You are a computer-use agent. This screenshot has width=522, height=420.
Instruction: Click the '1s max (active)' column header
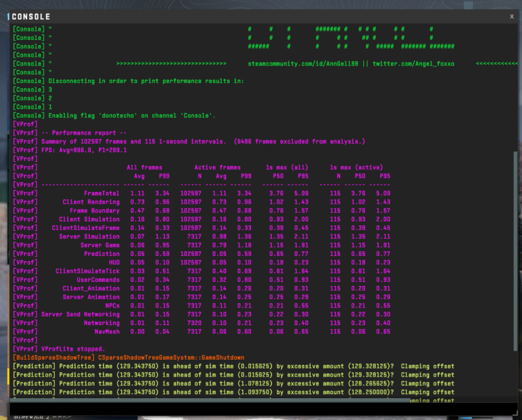[x=356, y=167]
